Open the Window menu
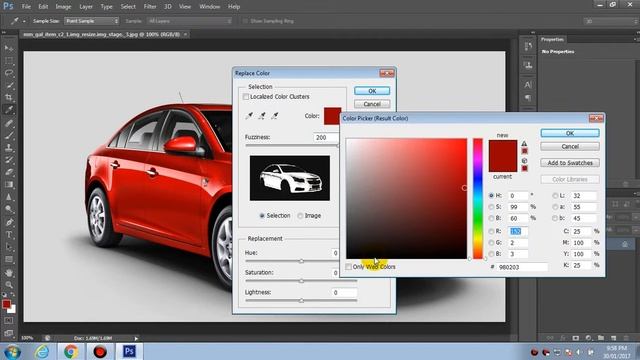The width and height of the screenshot is (640, 360). [x=209, y=7]
